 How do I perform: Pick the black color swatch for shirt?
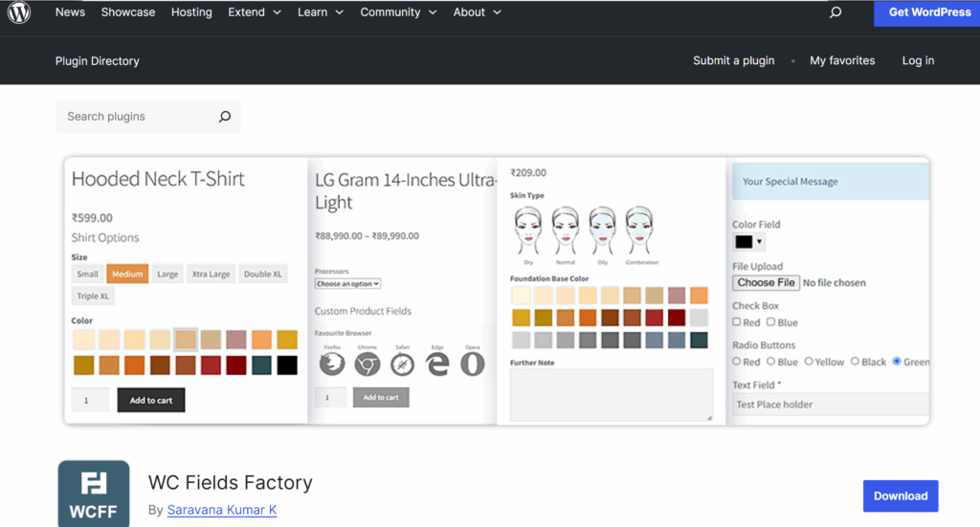(287, 364)
